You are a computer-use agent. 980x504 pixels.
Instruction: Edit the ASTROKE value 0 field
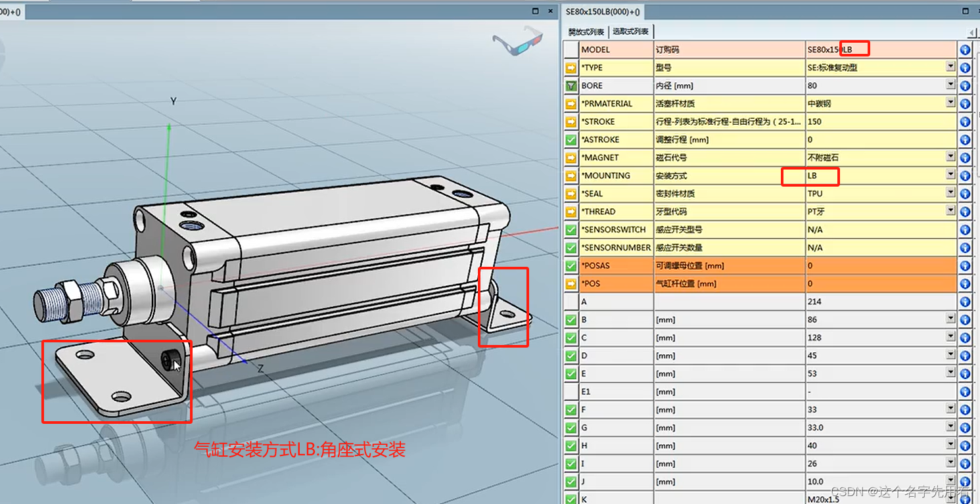coord(881,139)
